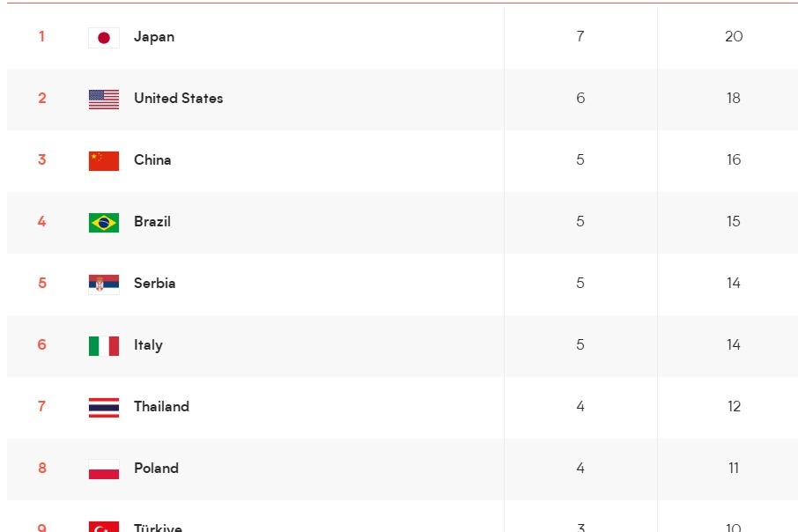
Task: Click Japan's points value 20
Action: pos(734,37)
